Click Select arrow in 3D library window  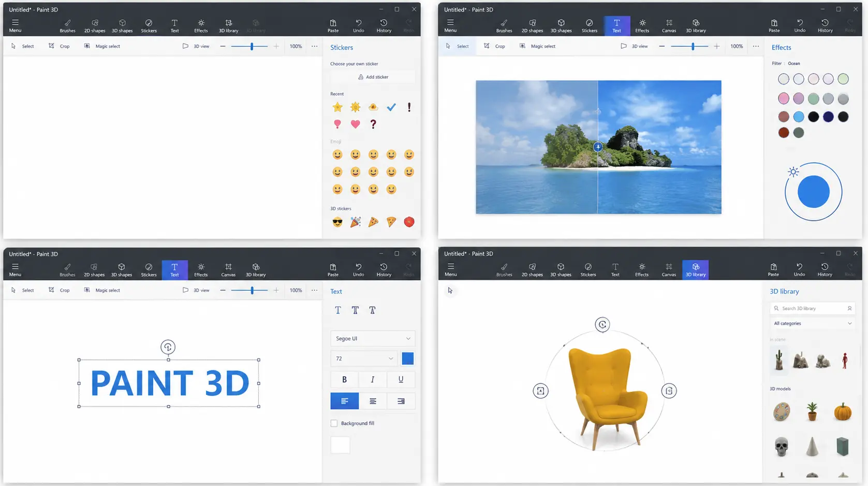450,291
